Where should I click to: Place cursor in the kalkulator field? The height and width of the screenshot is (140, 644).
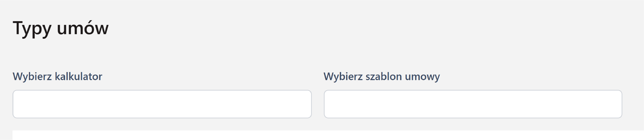tap(162, 104)
